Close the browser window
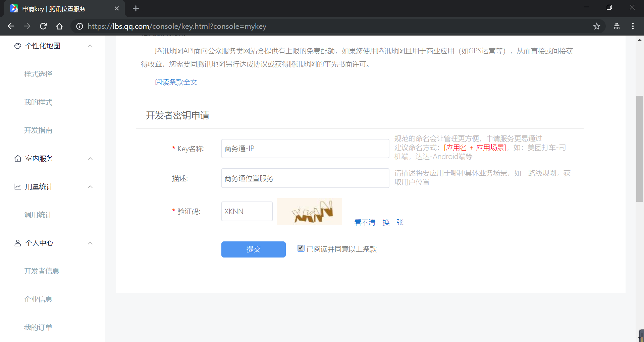Viewport: 644px width, 342px height. (632, 7)
